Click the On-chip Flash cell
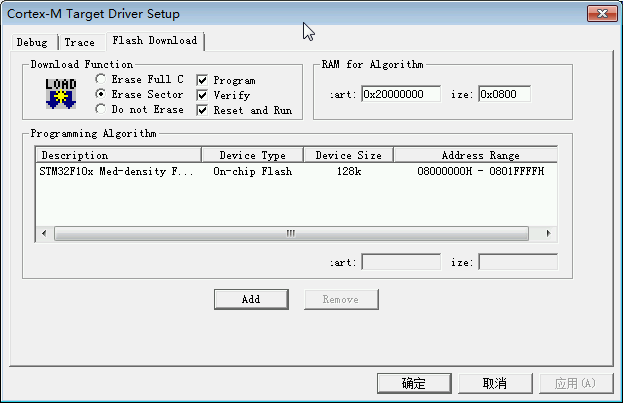 [253, 171]
